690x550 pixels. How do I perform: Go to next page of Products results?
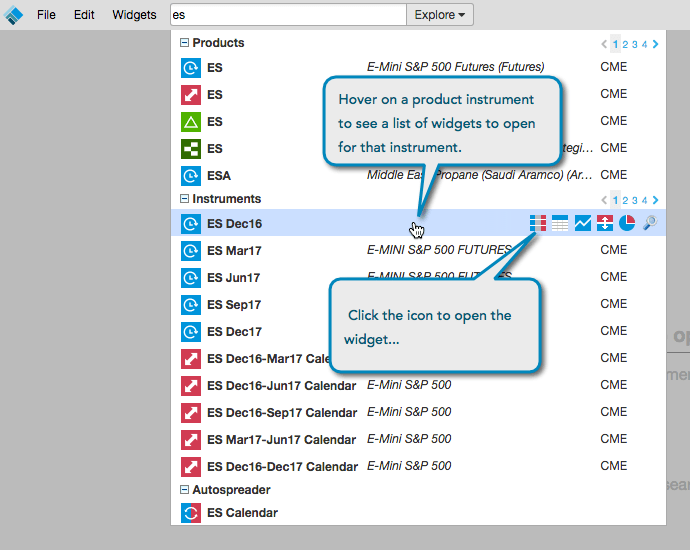tap(655, 44)
